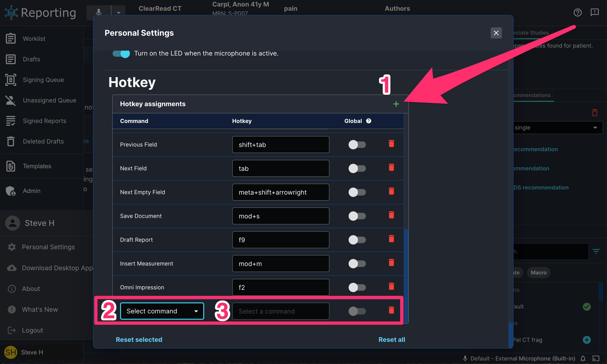Click the red trash icon in recommendations panel
Viewport: 607px width, 364px height.
[594, 113]
